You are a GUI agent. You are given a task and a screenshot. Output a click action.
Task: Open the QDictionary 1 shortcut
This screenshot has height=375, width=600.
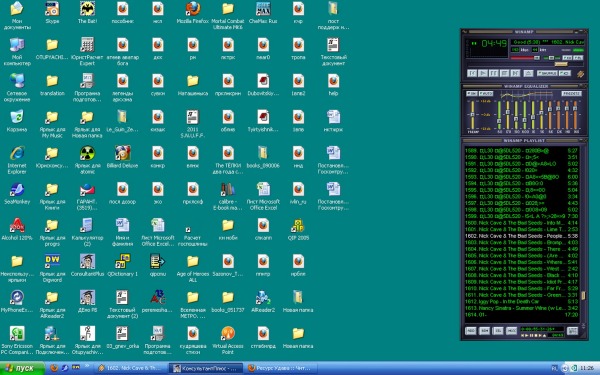(122, 265)
